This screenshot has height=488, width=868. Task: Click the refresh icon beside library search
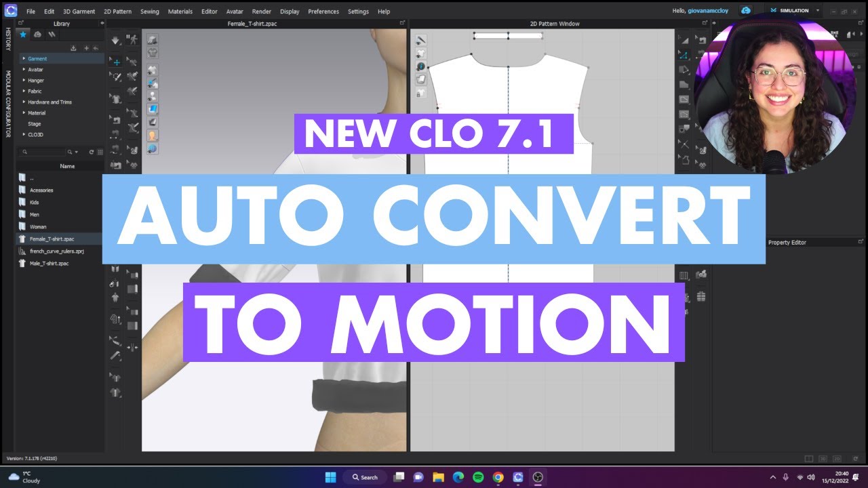[92, 152]
